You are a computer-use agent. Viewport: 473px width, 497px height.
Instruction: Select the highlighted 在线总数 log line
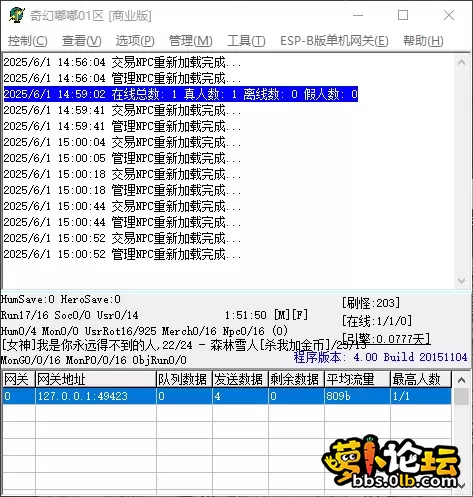click(181, 94)
